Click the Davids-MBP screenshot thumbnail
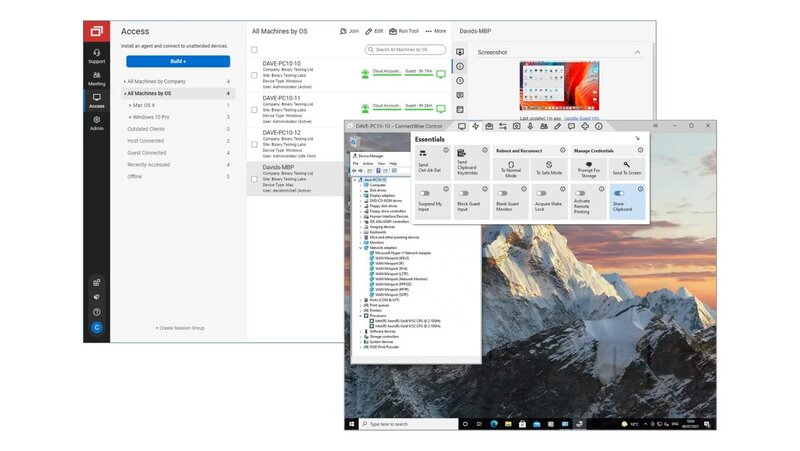Viewport: 800px width, 451px height. (x=559, y=86)
